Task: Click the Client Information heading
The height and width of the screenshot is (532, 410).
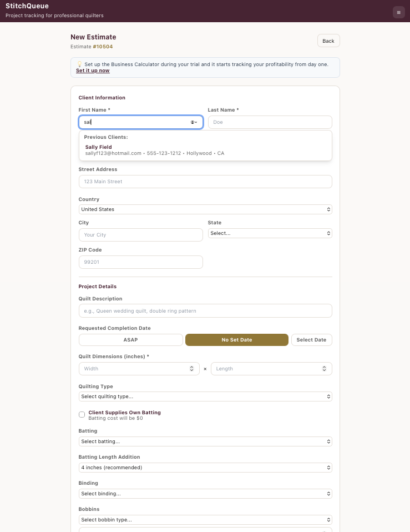Action: coord(102,98)
